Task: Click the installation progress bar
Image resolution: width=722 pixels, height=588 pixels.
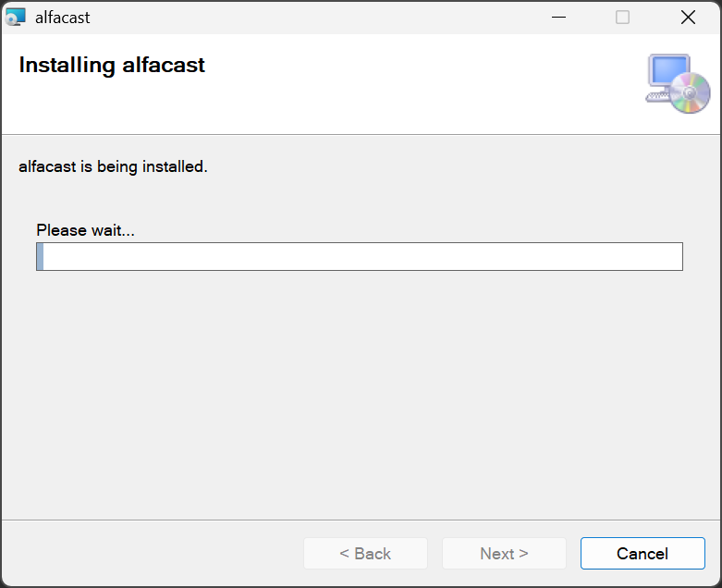Action: pos(360,256)
